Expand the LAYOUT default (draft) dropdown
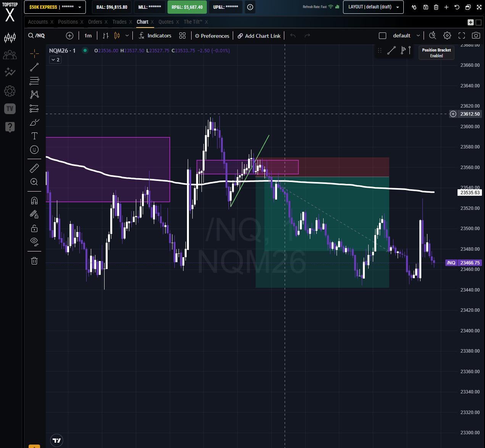 tap(373, 7)
